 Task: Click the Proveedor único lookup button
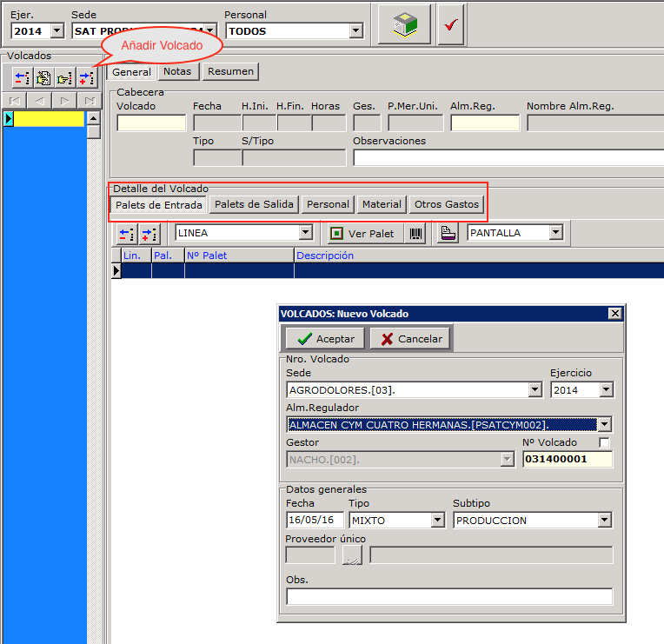pyautogui.click(x=351, y=555)
